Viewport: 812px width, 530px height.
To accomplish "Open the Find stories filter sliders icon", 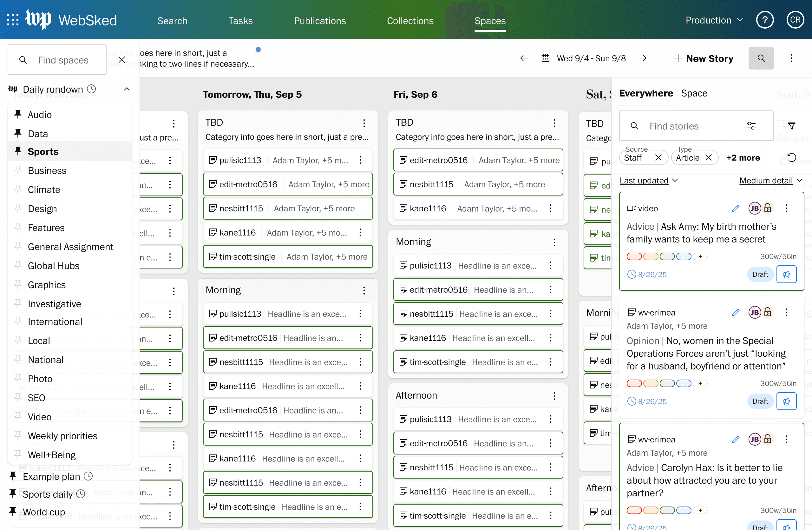I will tap(751, 126).
